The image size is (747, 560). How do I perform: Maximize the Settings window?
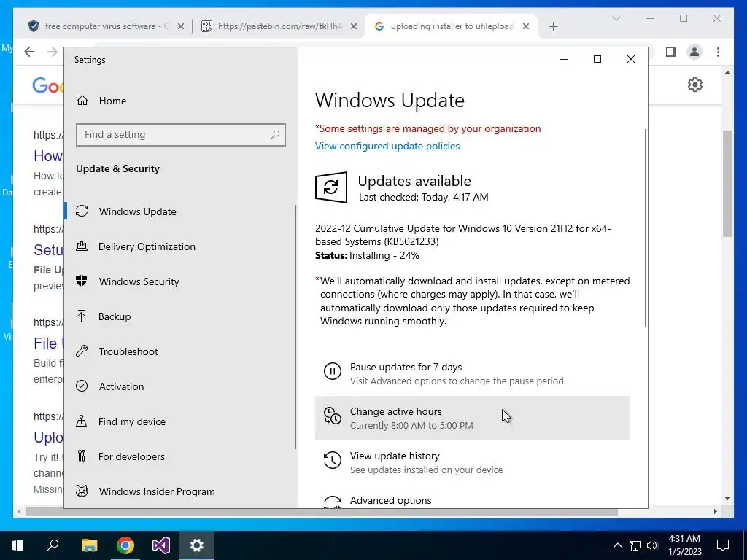click(597, 59)
